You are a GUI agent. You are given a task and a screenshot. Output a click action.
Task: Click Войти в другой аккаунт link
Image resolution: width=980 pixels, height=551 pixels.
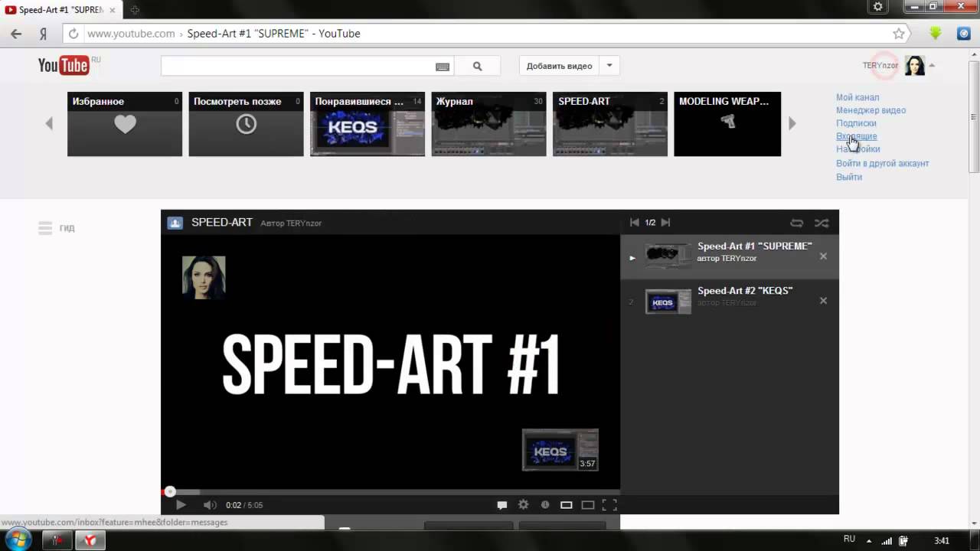point(882,163)
